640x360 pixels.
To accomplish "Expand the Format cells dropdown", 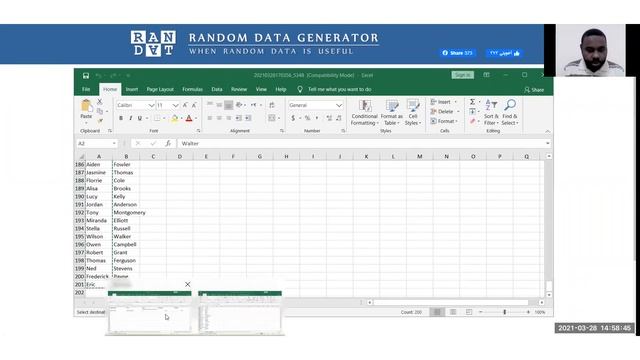I will tap(457, 121).
